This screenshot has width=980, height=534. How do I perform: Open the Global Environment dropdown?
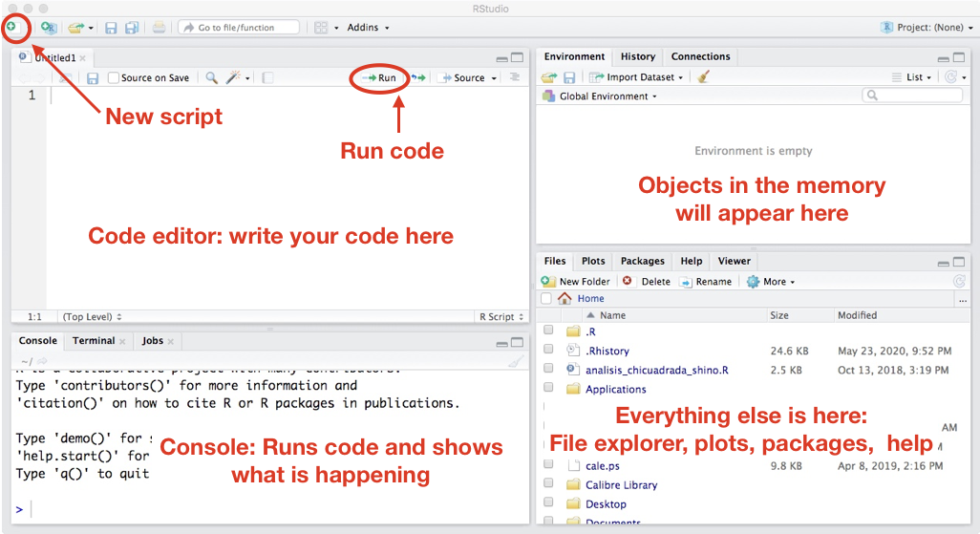(x=600, y=96)
